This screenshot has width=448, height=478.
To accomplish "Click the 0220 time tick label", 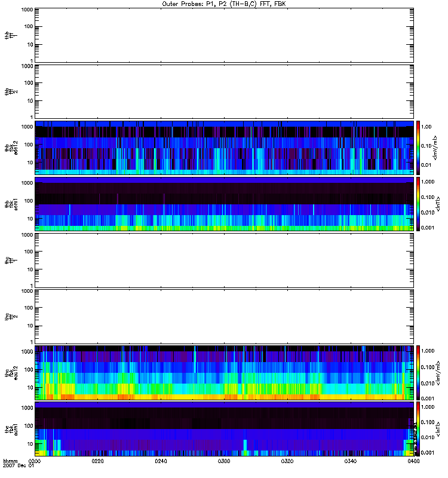I will pyautogui.click(x=98, y=462).
